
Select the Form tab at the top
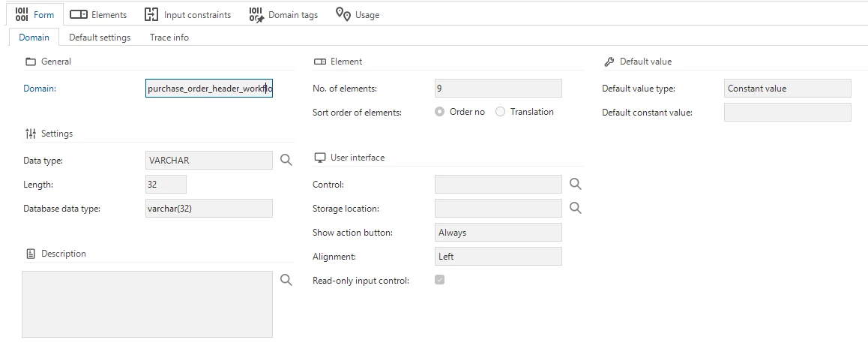(34, 14)
